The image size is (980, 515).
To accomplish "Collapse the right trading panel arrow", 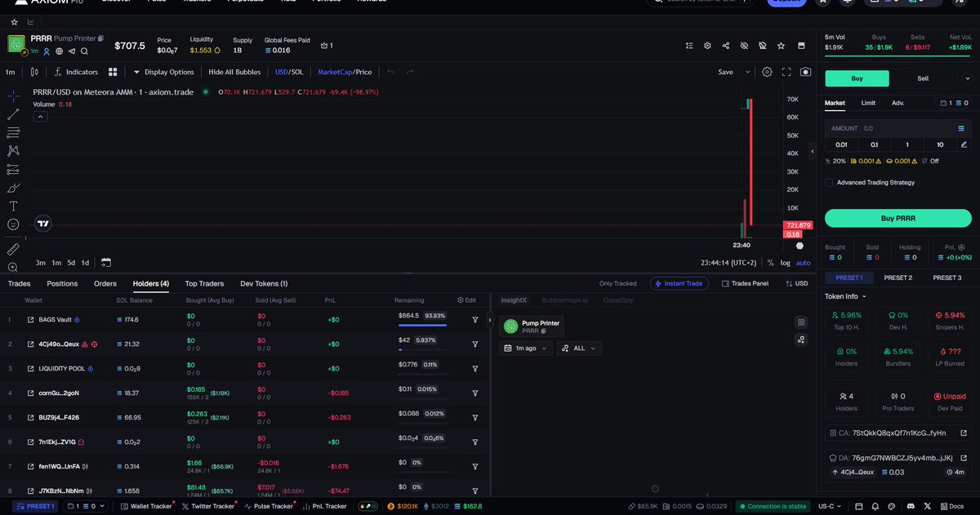I will coord(813,151).
